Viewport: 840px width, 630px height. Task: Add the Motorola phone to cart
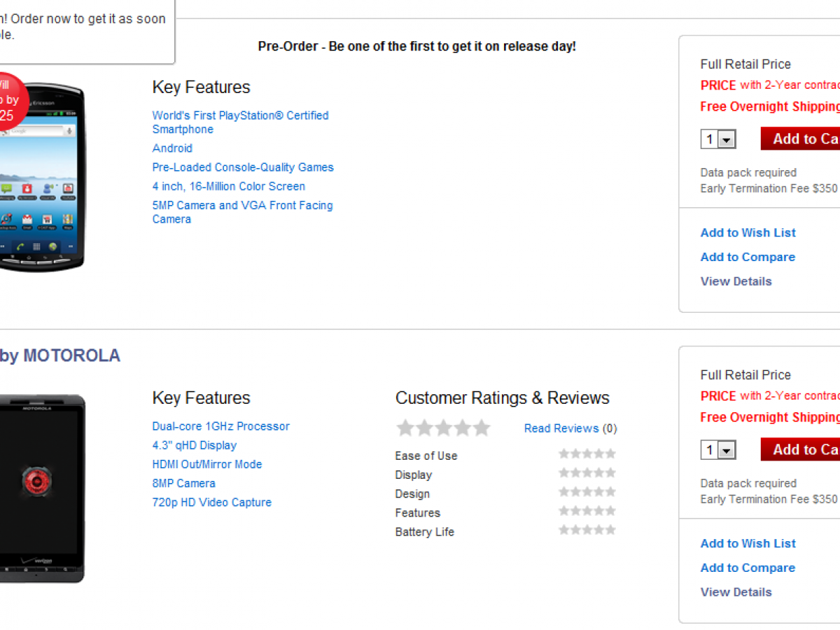(801, 449)
